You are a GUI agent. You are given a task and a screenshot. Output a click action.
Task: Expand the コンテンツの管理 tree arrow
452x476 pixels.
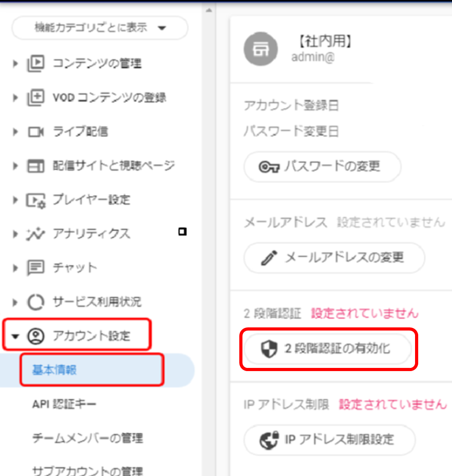[16, 63]
